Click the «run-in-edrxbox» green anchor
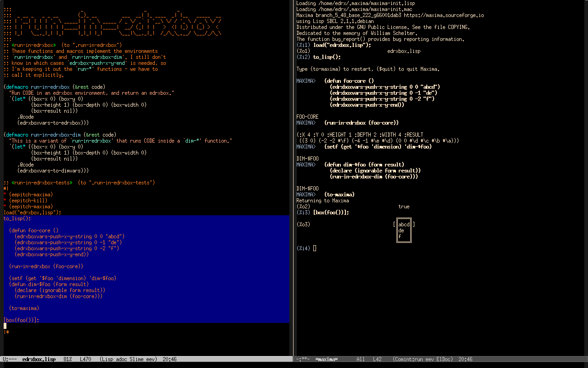 click(34, 45)
